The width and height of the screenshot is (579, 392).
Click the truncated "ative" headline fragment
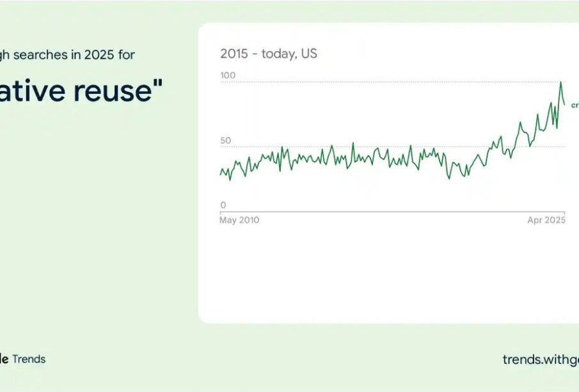pyautogui.click(x=33, y=90)
